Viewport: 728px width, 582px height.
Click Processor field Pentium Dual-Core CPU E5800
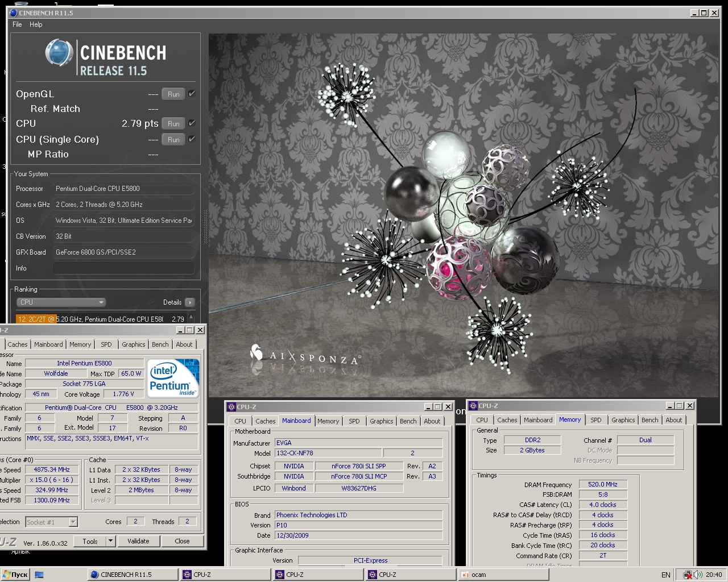click(123, 189)
